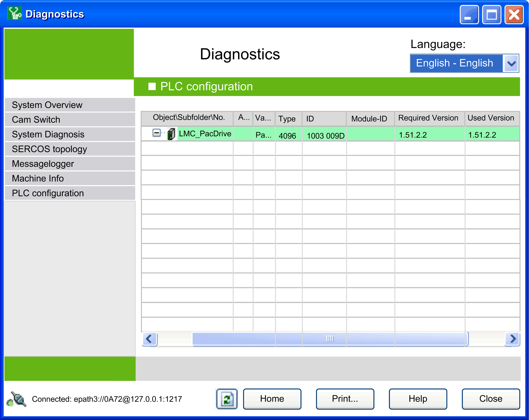Click the Diagnostics stethoscope title icon

(x=14, y=14)
